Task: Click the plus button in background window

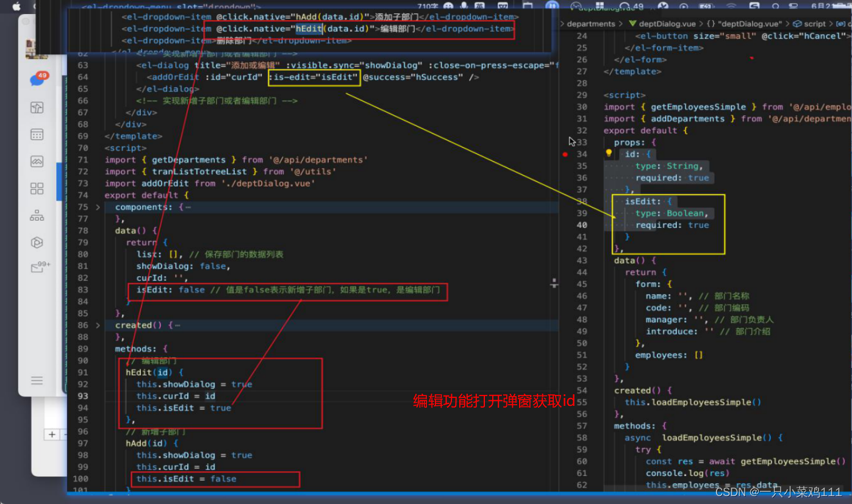Action: tap(52, 435)
